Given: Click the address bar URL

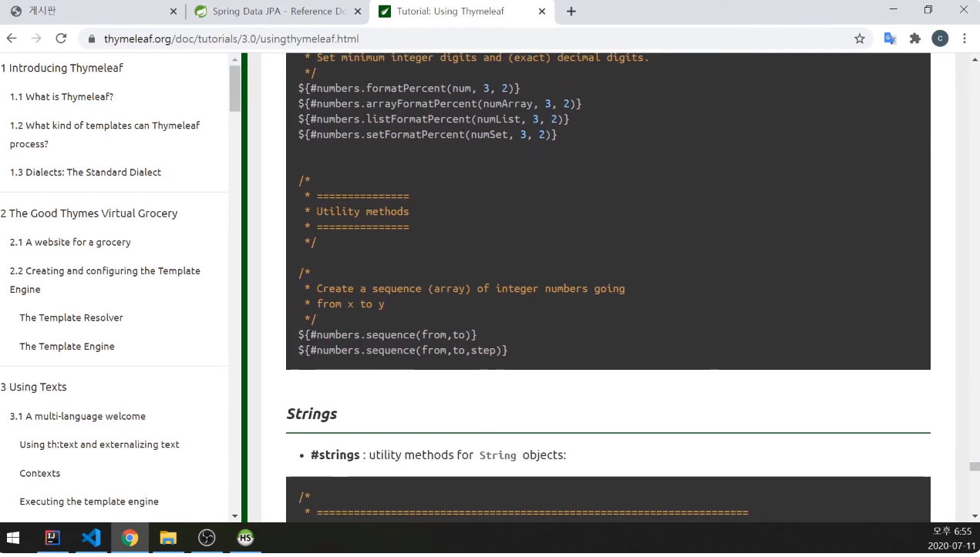Looking at the screenshot, I should [x=231, y=39].
